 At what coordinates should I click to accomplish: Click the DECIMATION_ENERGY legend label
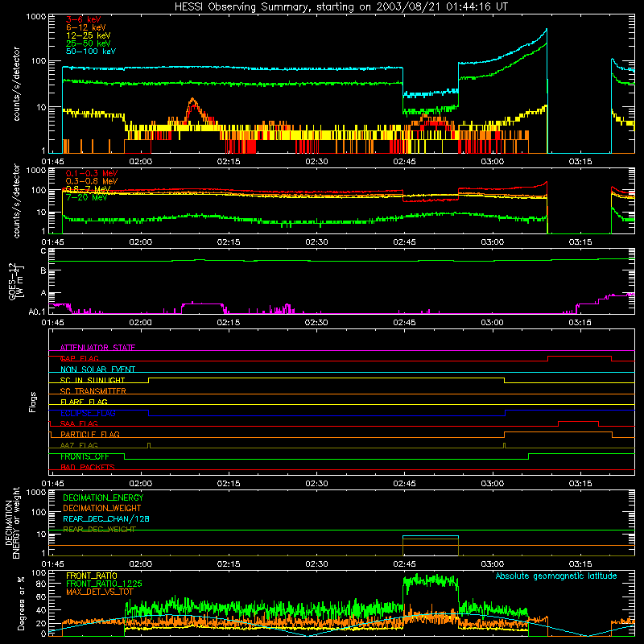[x=103, y=497]
